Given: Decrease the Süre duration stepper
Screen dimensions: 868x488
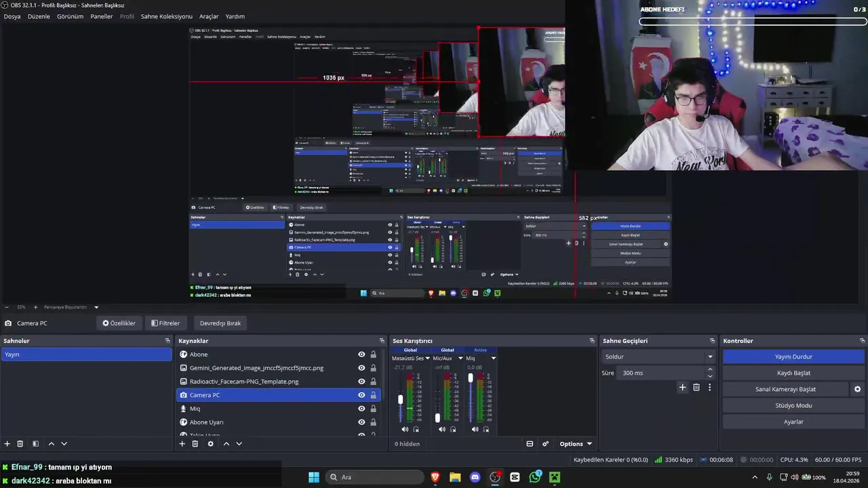Looking at the screenshot, I should coord(710,376).
